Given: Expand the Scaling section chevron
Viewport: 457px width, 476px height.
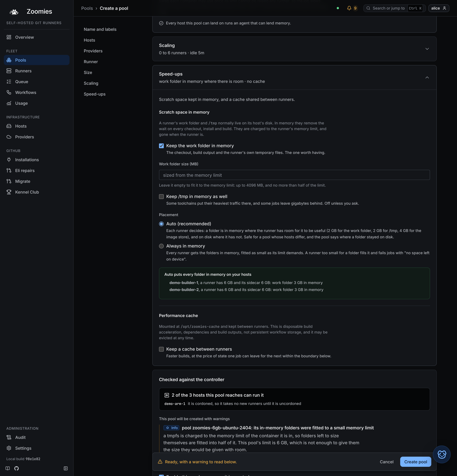Looking at the screenshot, I should [427, 49].
